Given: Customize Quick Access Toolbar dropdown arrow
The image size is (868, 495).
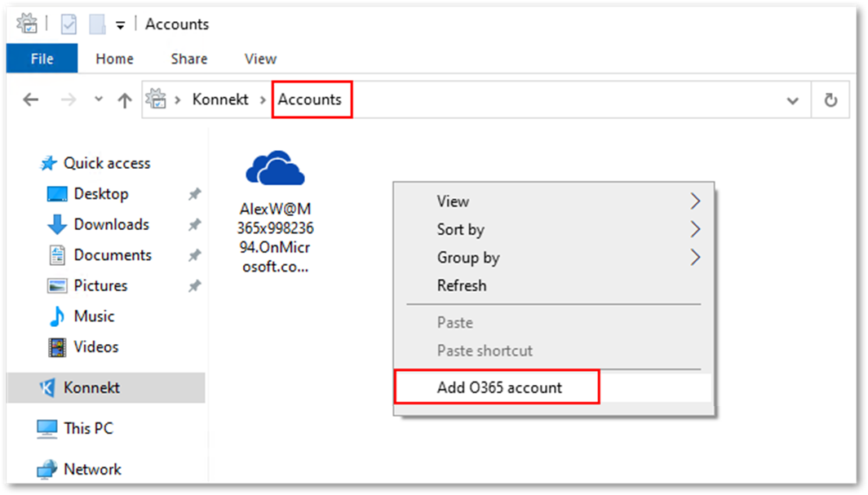Looking at the screenshot, I should 120,25.
